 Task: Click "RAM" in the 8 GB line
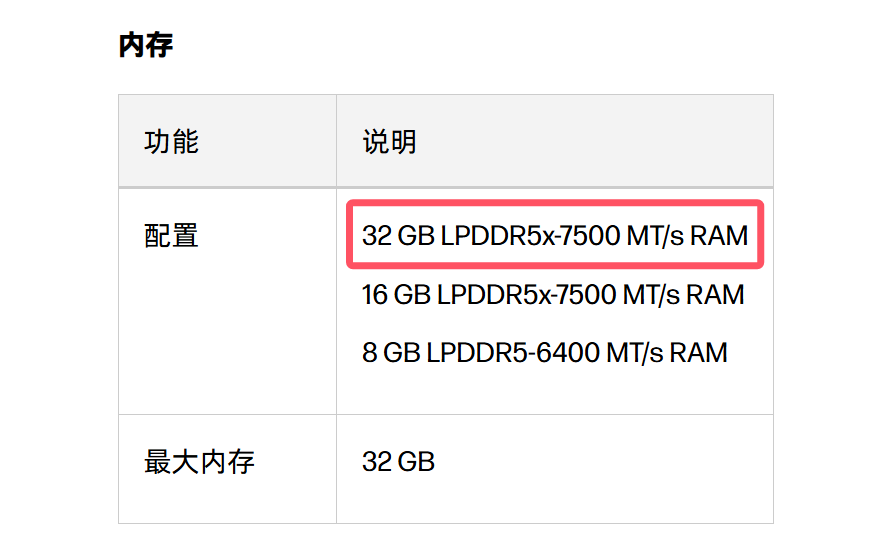click(x=698, y=352)
